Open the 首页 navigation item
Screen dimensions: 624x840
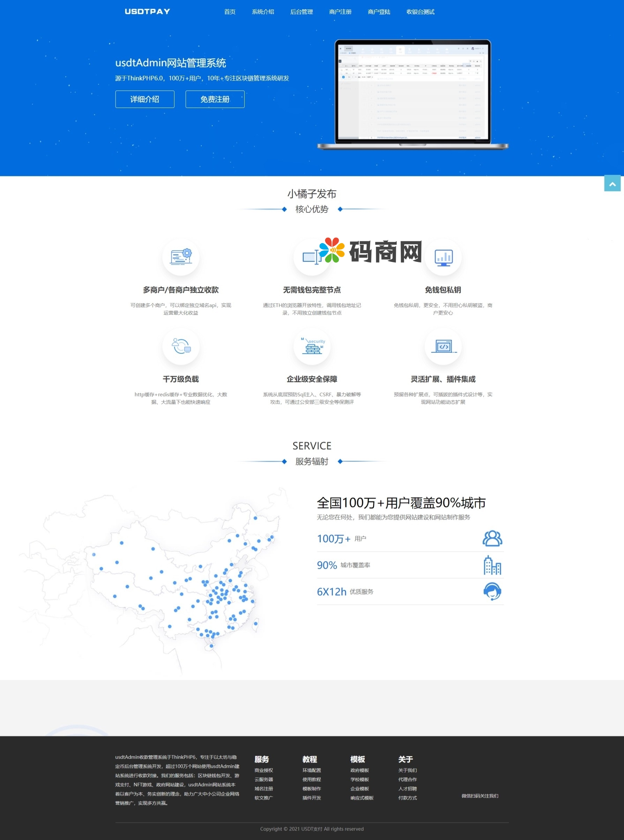point(230,12)
